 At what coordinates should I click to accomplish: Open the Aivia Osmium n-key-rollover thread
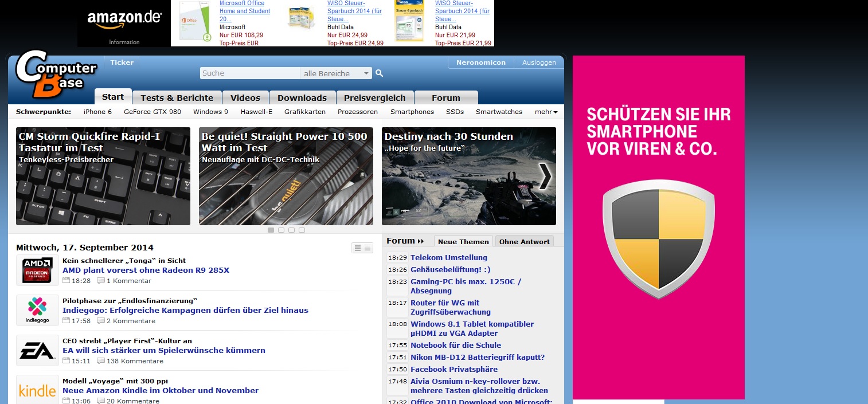(479, 386)
